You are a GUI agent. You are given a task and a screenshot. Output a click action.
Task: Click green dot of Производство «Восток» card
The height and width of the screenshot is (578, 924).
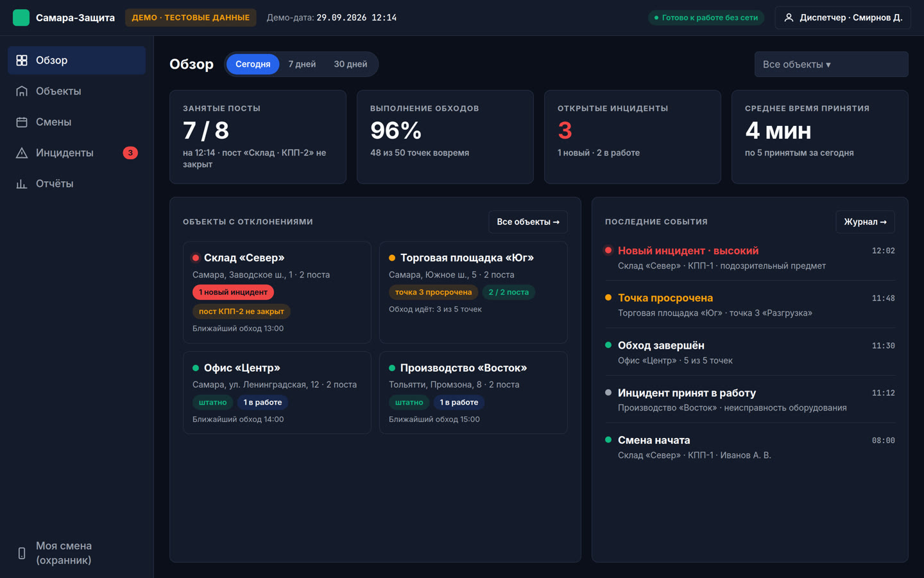tap(392, 368)
